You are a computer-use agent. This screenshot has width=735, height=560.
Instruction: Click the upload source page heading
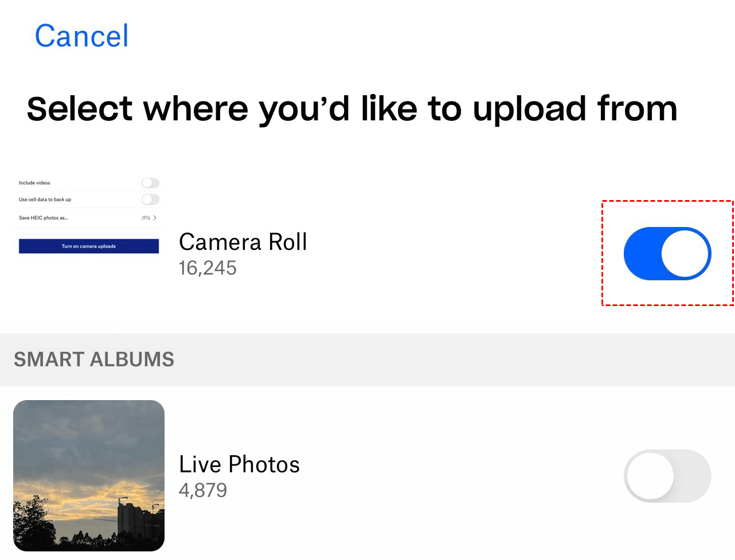pyautogui.click(x=351, y=109)
